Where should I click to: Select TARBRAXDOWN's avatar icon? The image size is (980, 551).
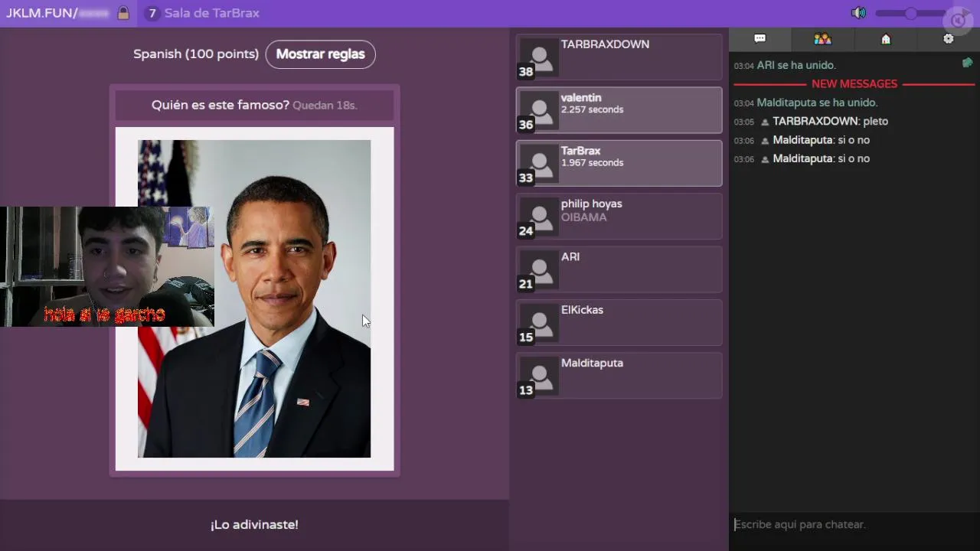click(x=539, y=58)
